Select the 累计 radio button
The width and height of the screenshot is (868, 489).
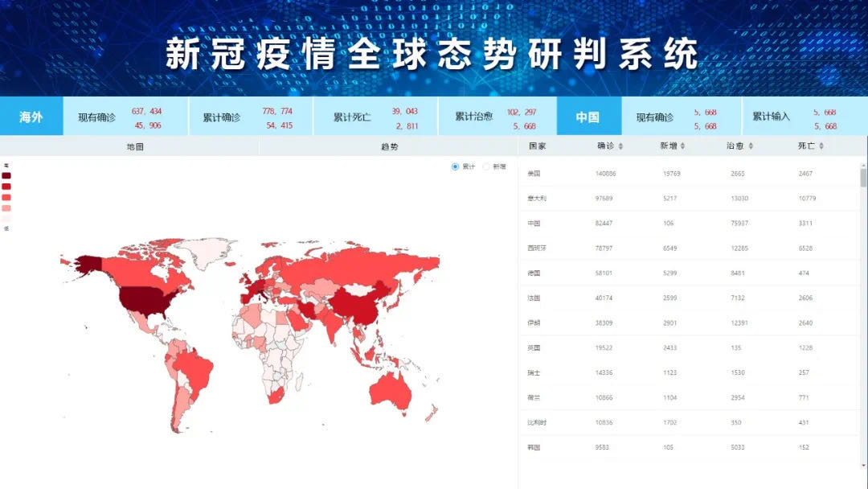pyautogui.click(x=456, y=166)
